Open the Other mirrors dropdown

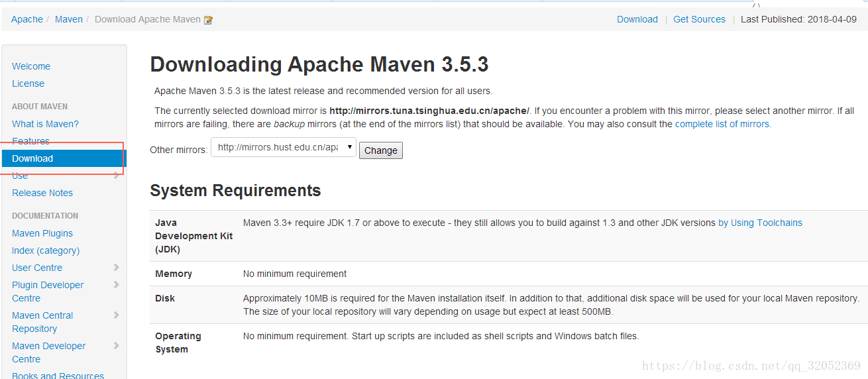284,148
